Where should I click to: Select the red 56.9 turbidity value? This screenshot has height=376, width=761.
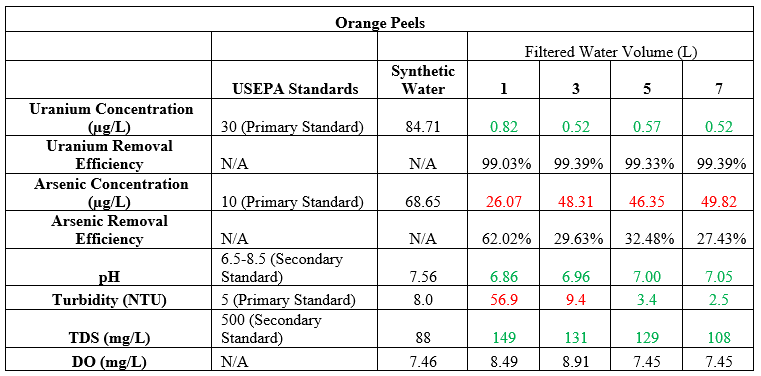pos(504,300)
